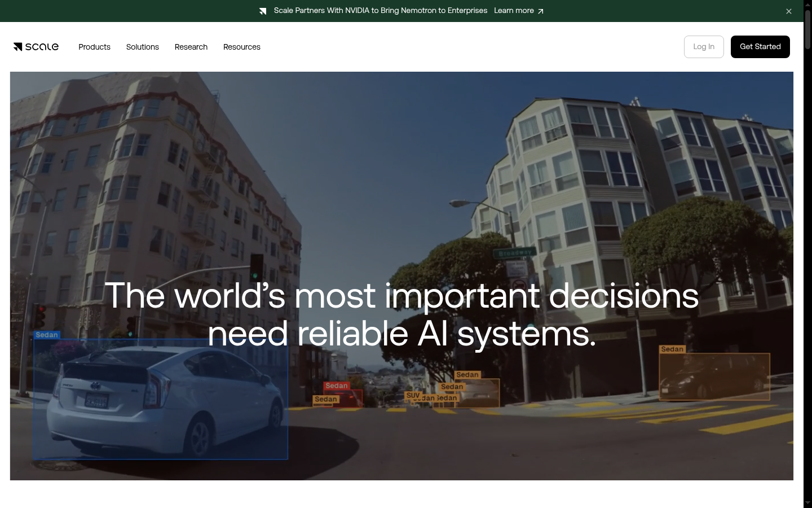Open the Resources menu

[242, 47]
